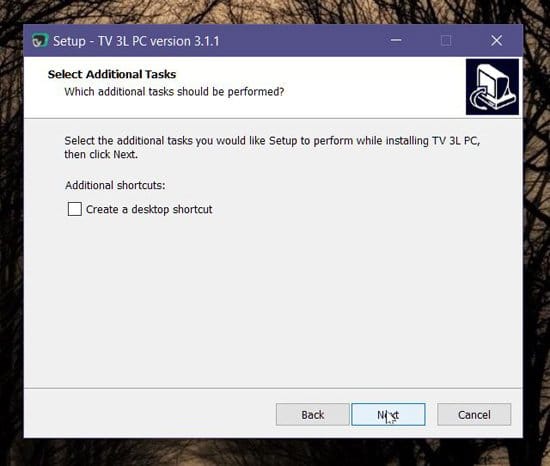The width and height of the screenshot is (550, 466).
Task: Click the 'Create a desktop shortcut' label text
Action: coord(149,209)
